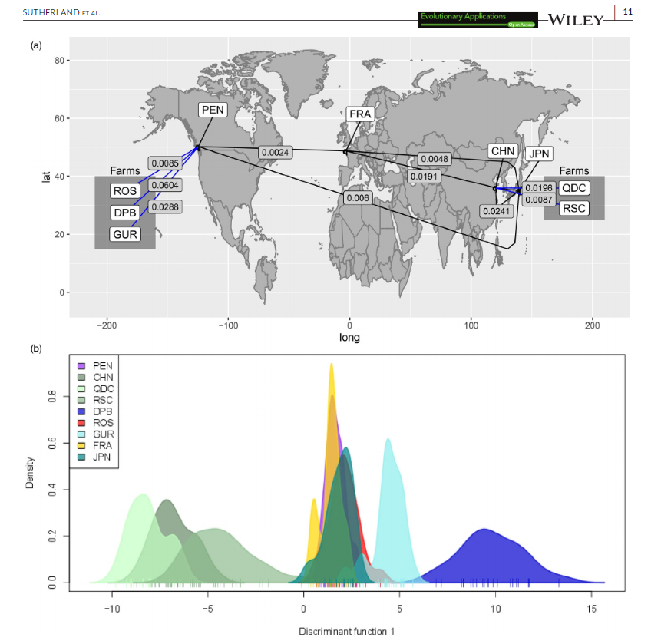Click the panel (b) label

tap(36, 348)
